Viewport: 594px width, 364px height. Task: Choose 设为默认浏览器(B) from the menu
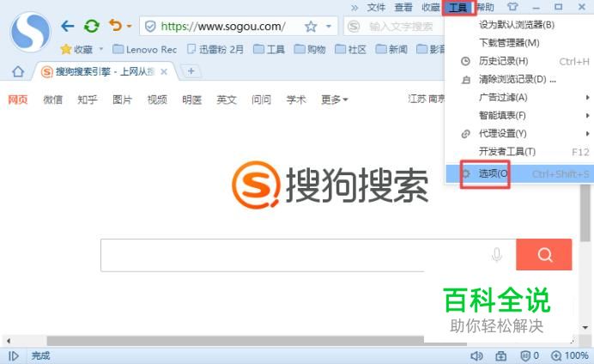pos(519,25)
